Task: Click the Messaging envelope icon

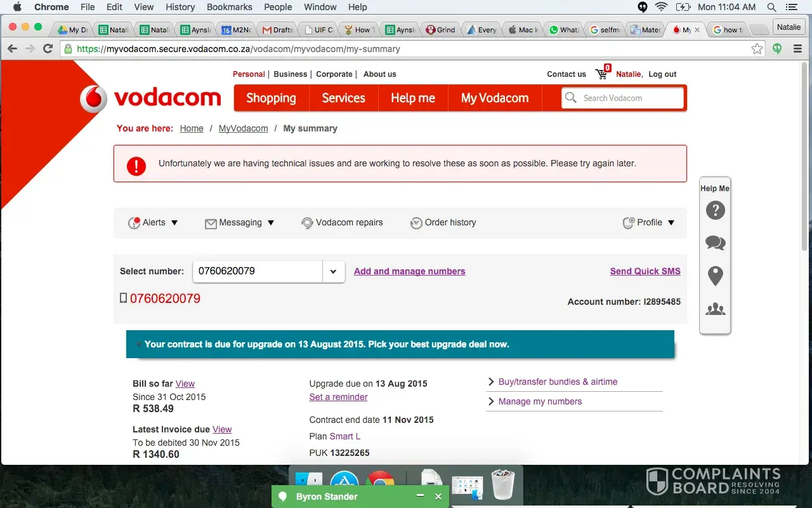Action: 211,223
